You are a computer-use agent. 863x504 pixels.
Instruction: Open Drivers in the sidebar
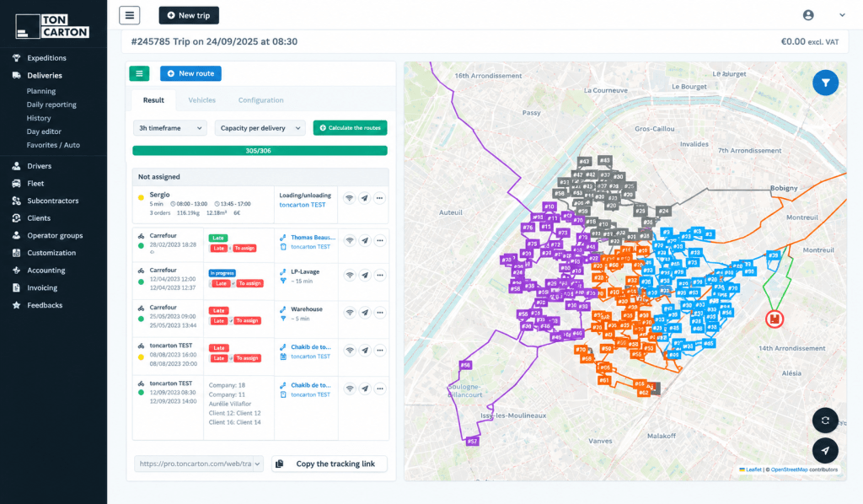coord(40,166)
